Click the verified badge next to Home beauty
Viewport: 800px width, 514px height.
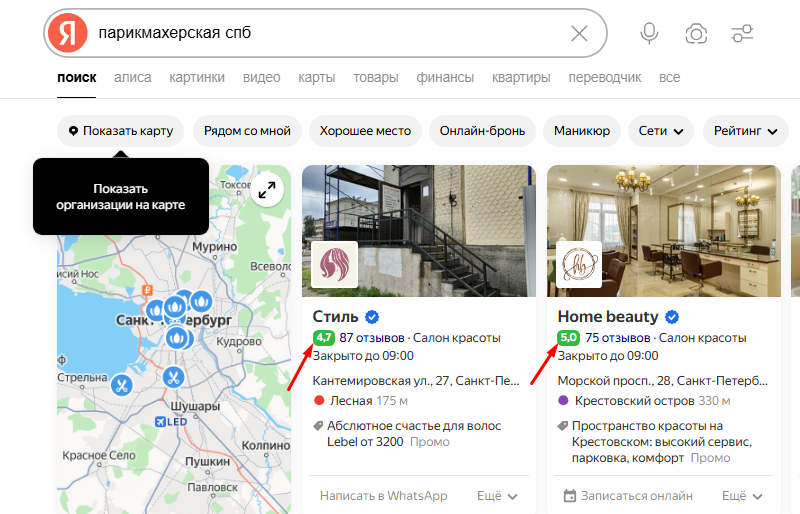click(x=672, y=317)
